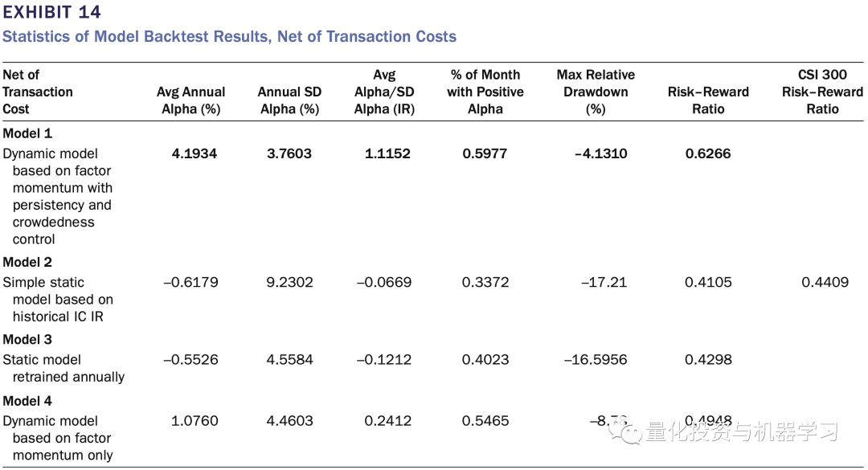Select the Model 3 row heading
The image size is (868, 470).
(27, 339)
